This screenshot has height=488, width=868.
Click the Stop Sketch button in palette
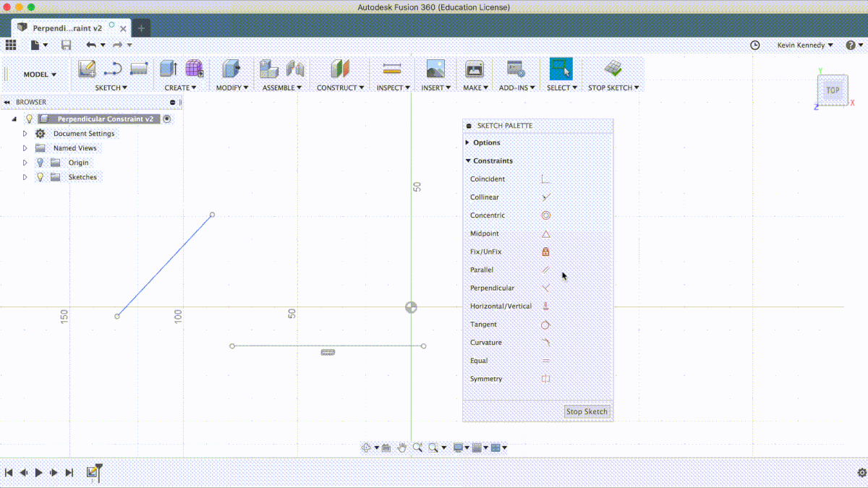coord(587,411)
